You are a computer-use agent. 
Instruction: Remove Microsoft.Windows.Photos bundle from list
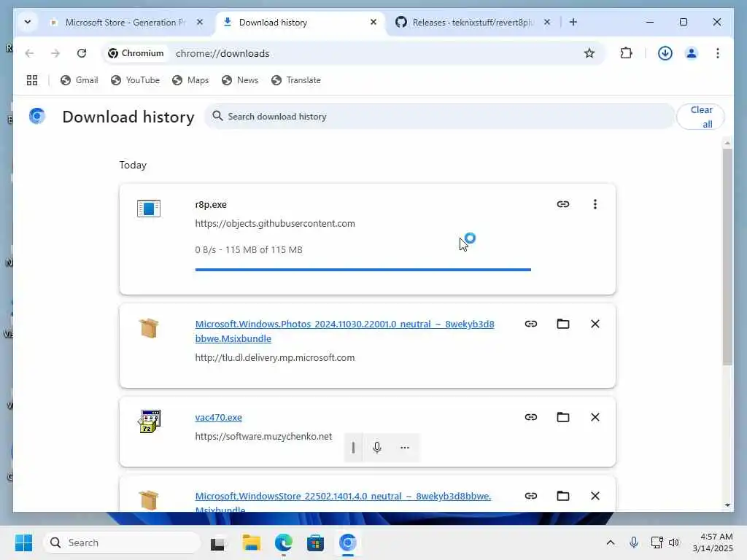pyautogui.click(x=595, y=324)
